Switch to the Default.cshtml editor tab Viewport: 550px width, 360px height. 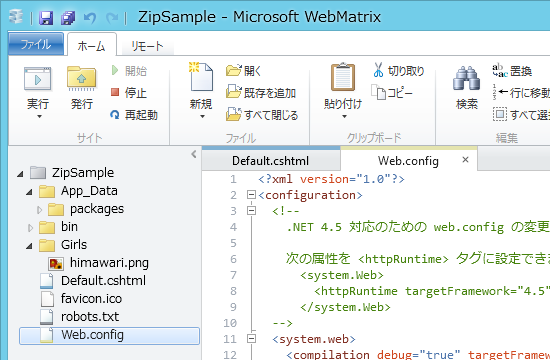pos(271,161)
